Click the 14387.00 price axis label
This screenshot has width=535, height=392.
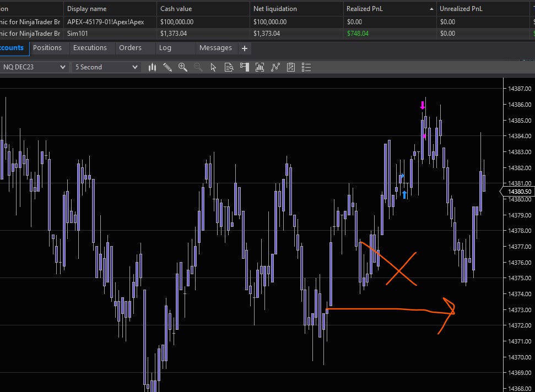coord(520,89)
